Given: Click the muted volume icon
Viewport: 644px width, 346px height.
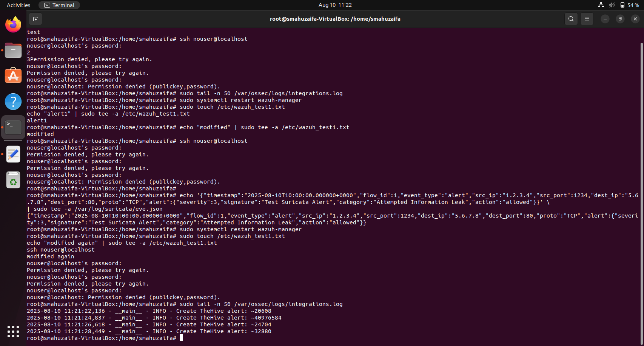Looking at the screenshot, I should [x=612, y=5].
